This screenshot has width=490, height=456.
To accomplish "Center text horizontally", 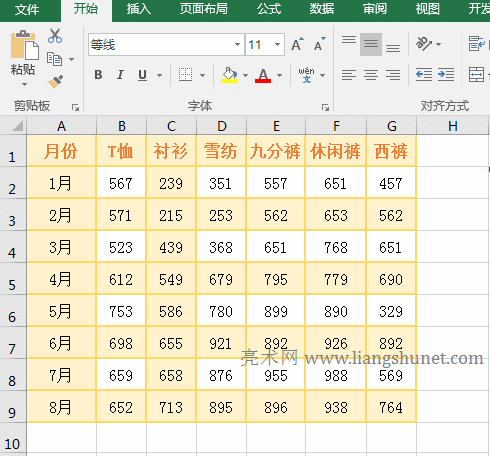I will 371,75.
